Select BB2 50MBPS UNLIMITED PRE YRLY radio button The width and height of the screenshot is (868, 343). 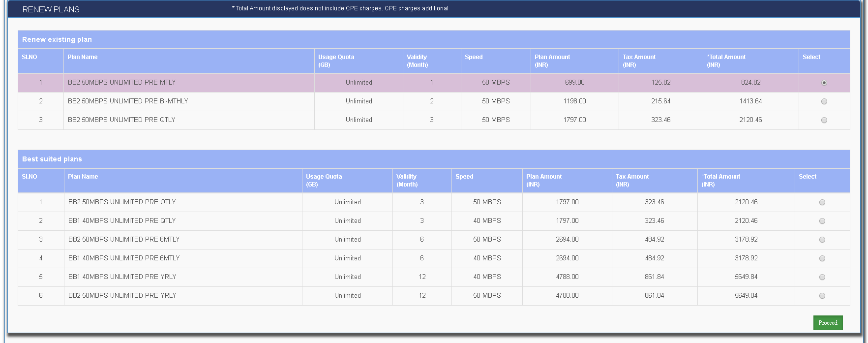point(822,296)
